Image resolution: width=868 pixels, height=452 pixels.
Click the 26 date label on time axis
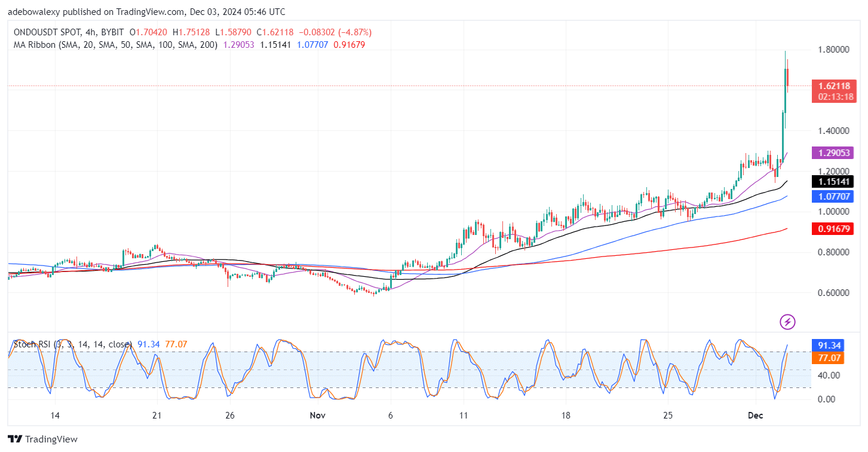[231, 415]
